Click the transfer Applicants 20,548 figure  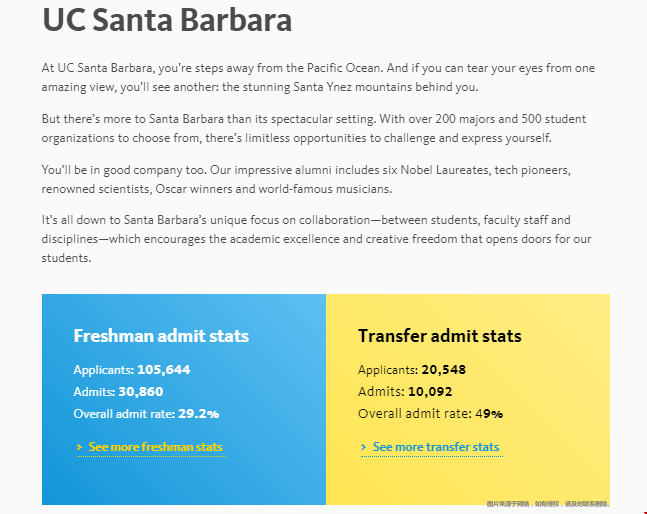tap(443, 369)
